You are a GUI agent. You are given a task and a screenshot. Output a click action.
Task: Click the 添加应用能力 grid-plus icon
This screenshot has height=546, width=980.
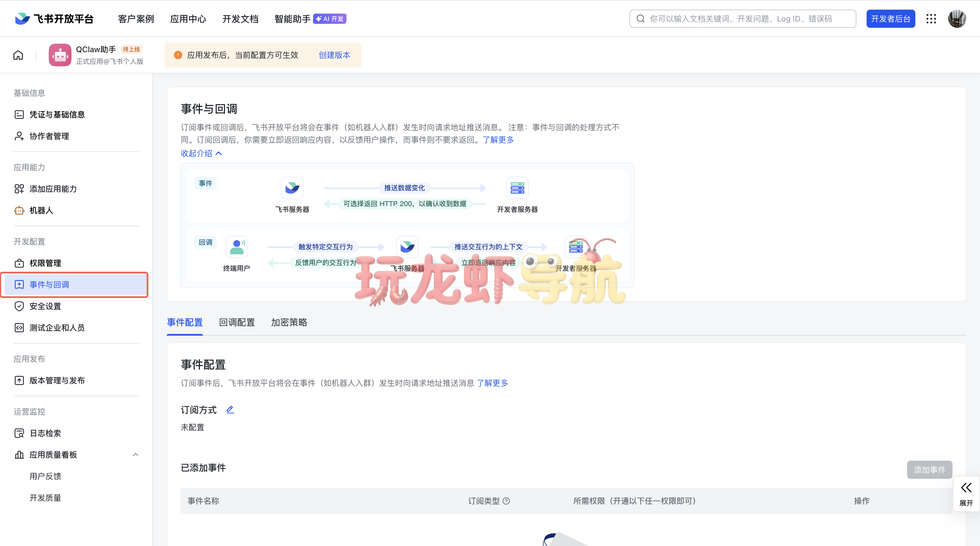pos(19,189)
